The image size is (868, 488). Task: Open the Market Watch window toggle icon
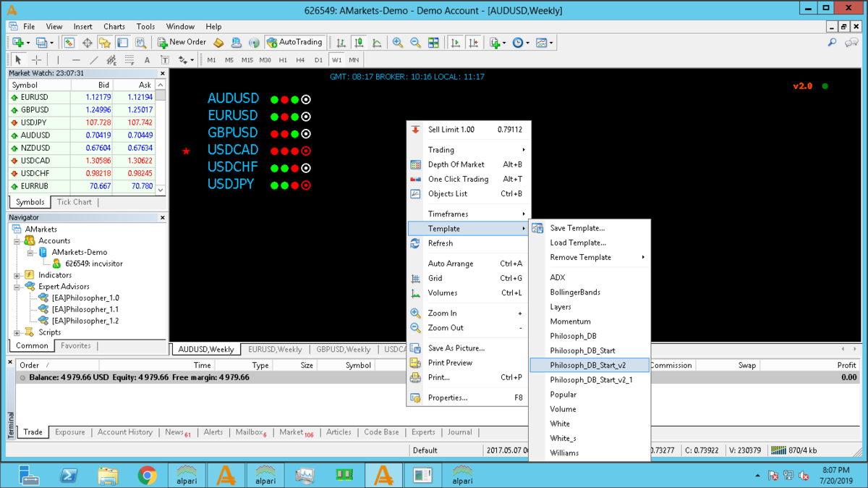pos(69,43)
